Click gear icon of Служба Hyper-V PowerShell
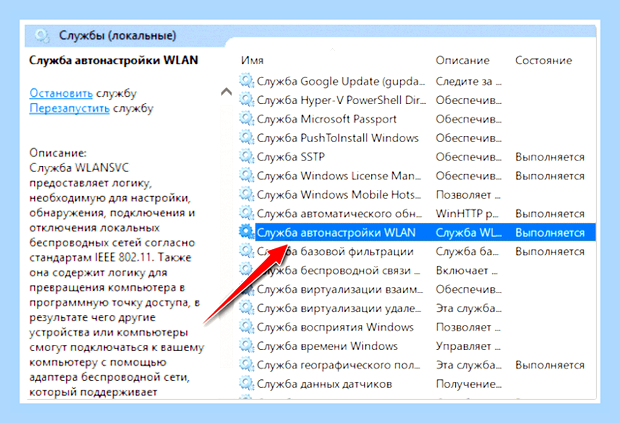The width and height of the screenshot is (620, 423). 246,100
